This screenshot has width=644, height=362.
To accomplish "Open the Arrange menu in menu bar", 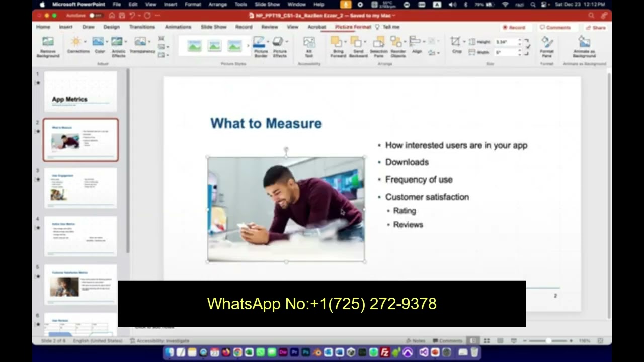I will pos(218,4).
